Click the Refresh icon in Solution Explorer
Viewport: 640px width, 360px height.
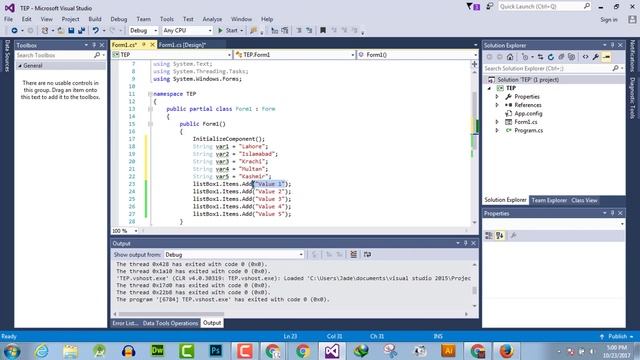[x=551, y=57]
